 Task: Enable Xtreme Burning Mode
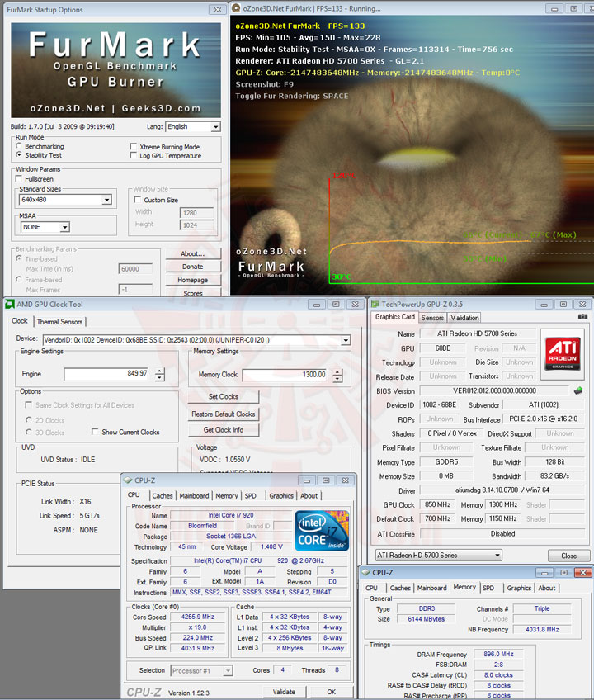coord(133,146)
